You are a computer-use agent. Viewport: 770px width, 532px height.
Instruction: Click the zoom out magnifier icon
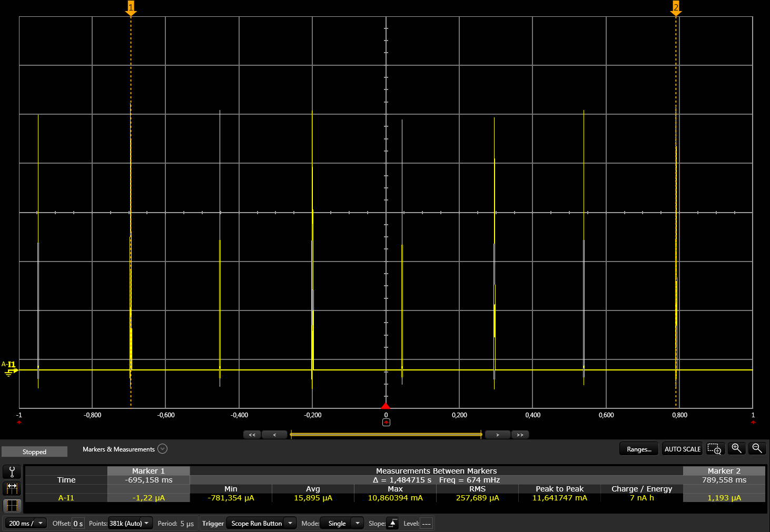tap(757, 449)
